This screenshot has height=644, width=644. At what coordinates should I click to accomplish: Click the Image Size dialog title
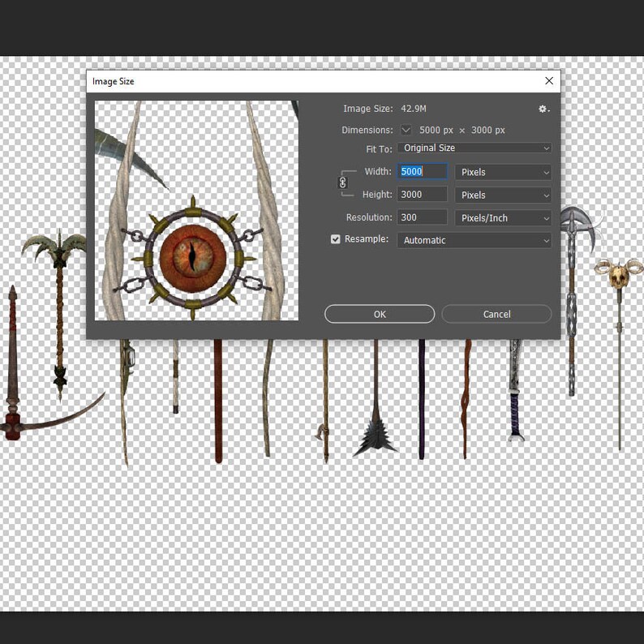click(114, 81)
